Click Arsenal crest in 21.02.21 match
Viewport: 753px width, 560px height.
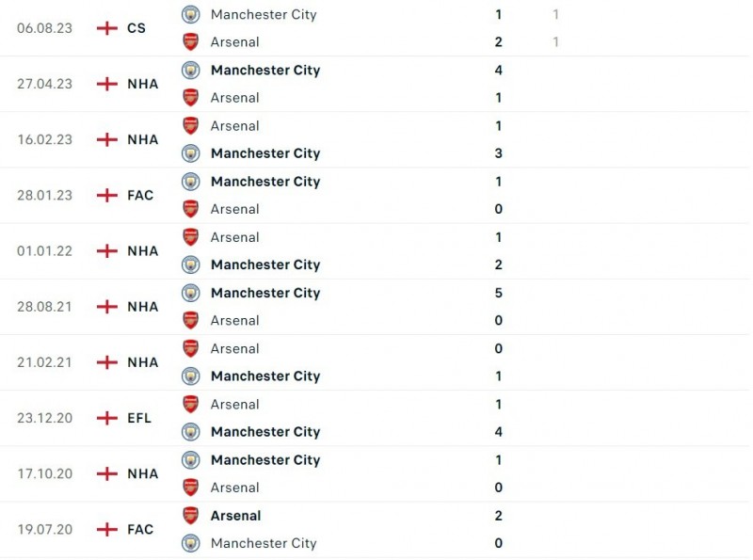(x=191, y=348)
